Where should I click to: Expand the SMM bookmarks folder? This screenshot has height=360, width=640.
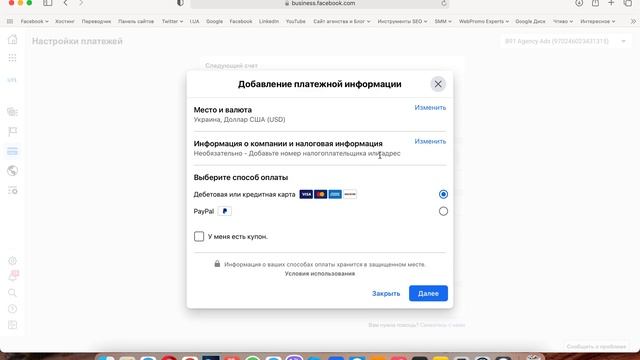[x=443, y=21]
